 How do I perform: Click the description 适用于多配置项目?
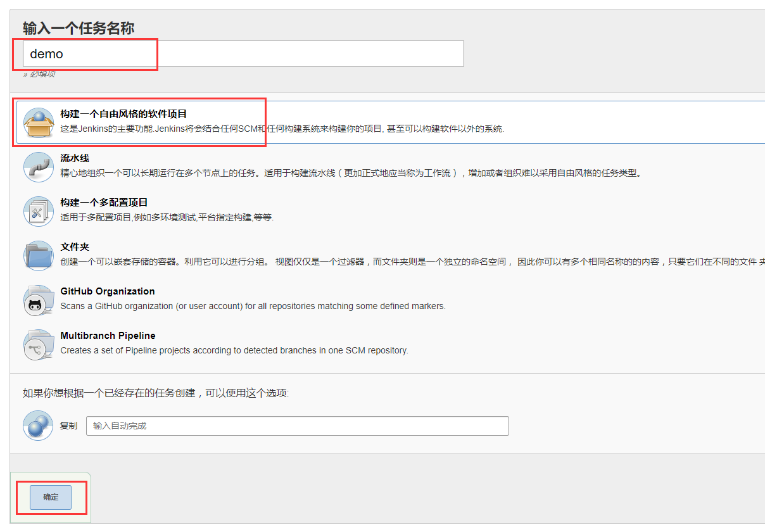click(x=167, y=217)
